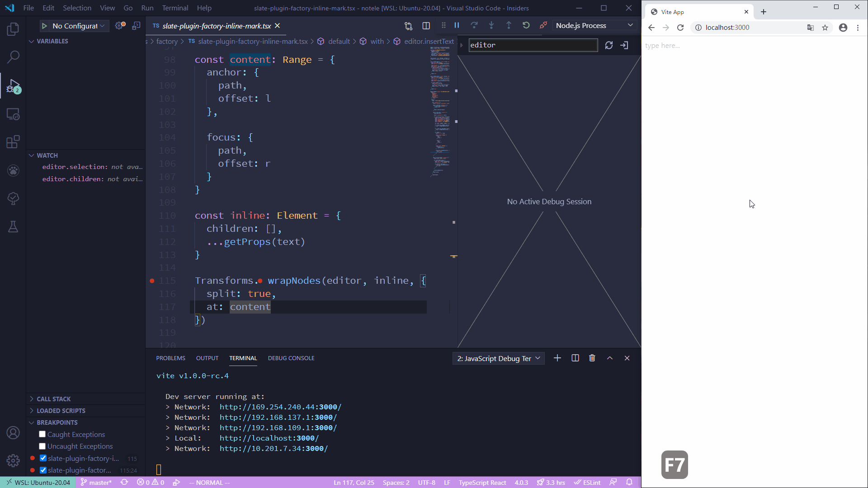Click the new terminal plus icon
This screenshot has width=868, height=488.
[x=557, y=358]
